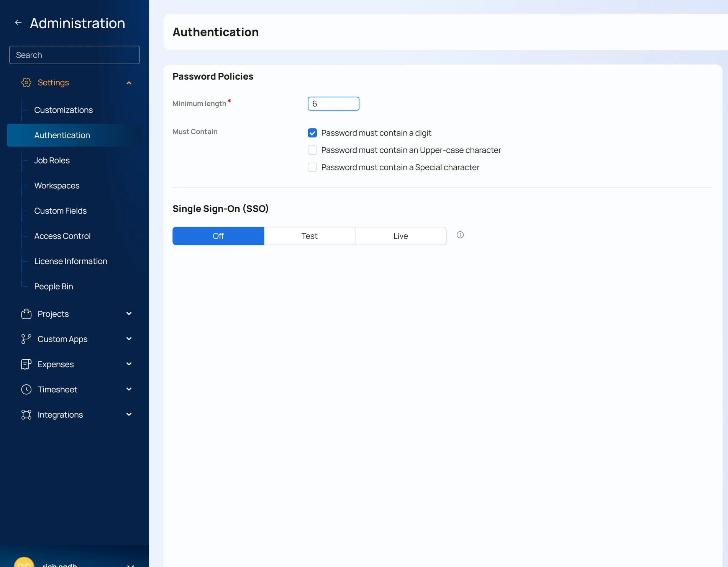The width and height of the screenshot is (728, 567).
Task: Click the Single Sign-On (SSO) heading
Action: pos(220,209)
